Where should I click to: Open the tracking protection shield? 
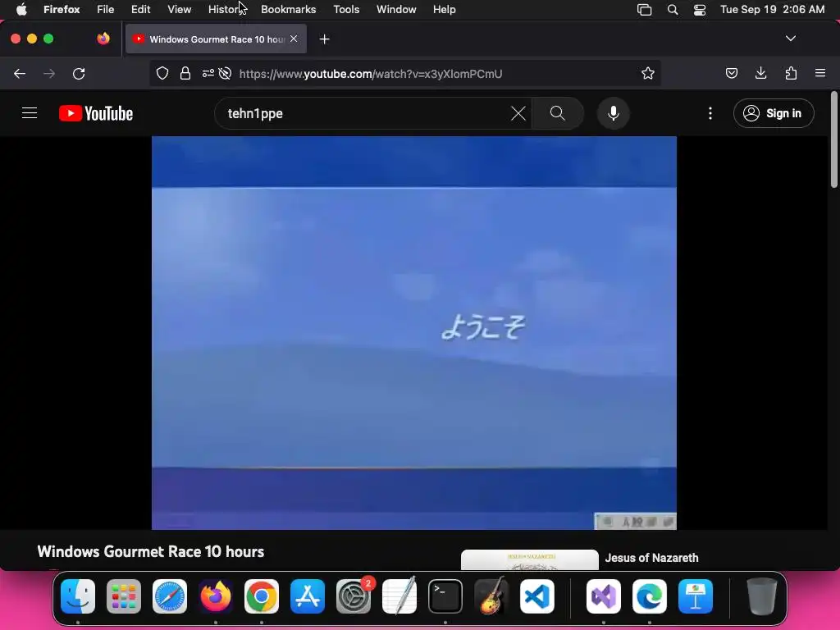pyautogui.click(x=162, y=73)
